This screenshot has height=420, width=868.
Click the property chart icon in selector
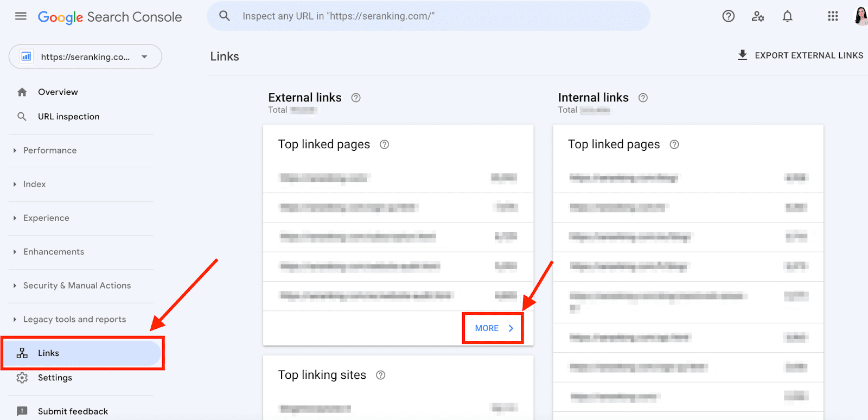[x=26, y=56]
